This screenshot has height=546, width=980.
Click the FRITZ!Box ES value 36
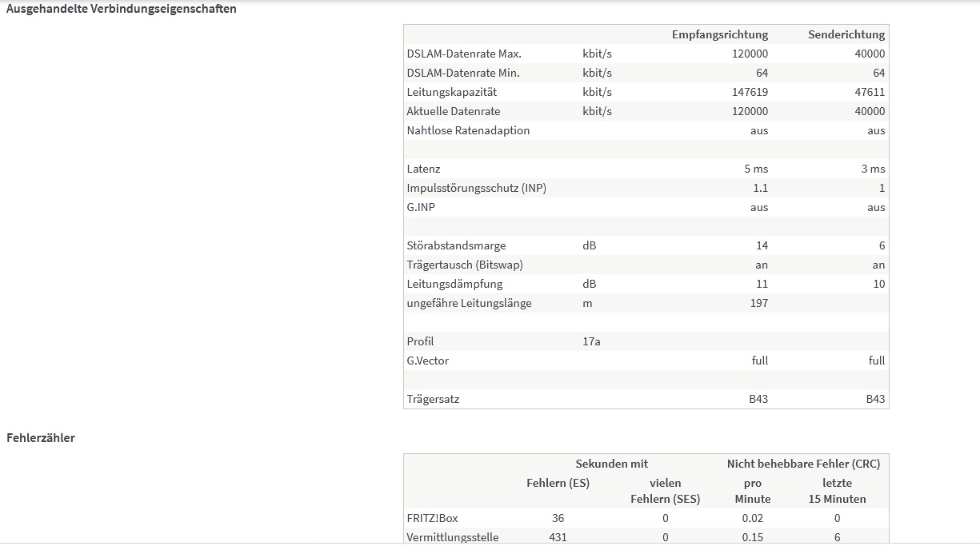tap(558, 518)
